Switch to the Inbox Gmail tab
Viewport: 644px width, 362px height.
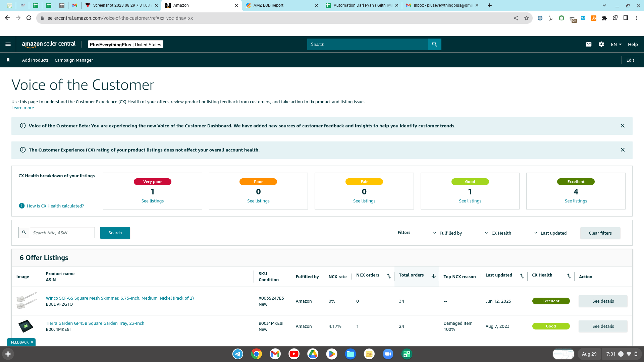point(442,5)
